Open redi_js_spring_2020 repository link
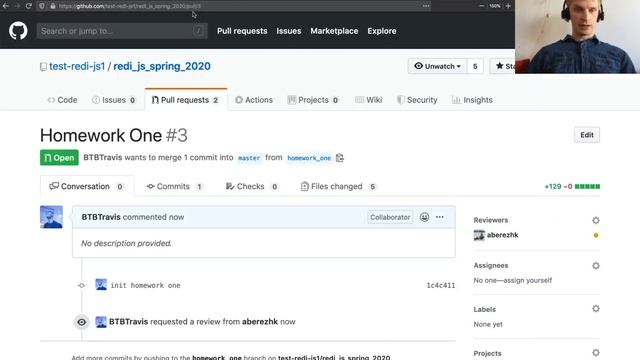The image size is (640, 360). [x=162, y=66]
